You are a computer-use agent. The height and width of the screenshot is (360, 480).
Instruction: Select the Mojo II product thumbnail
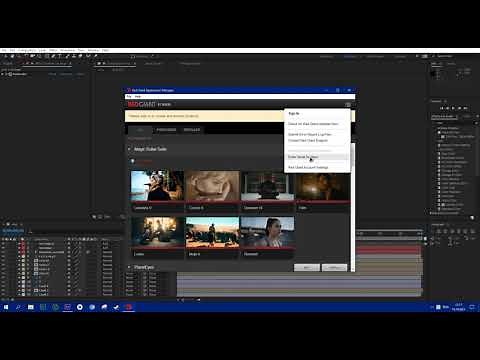212,237
